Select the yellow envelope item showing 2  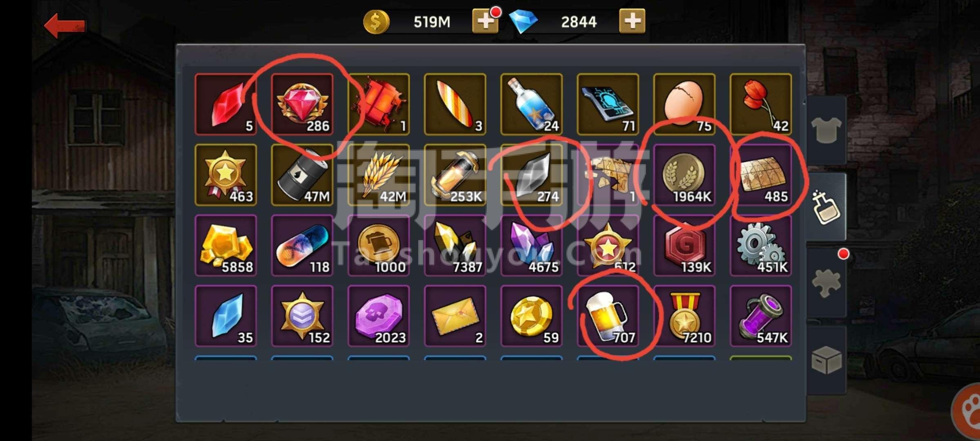pyautogui.click(x=455, y=316)
